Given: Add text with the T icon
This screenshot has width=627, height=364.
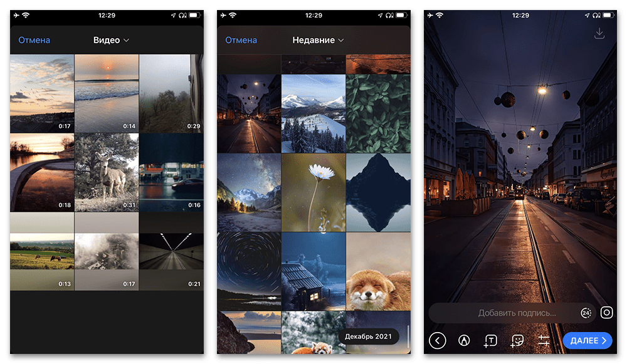Looking at the screenshot, I should [490, 341].
